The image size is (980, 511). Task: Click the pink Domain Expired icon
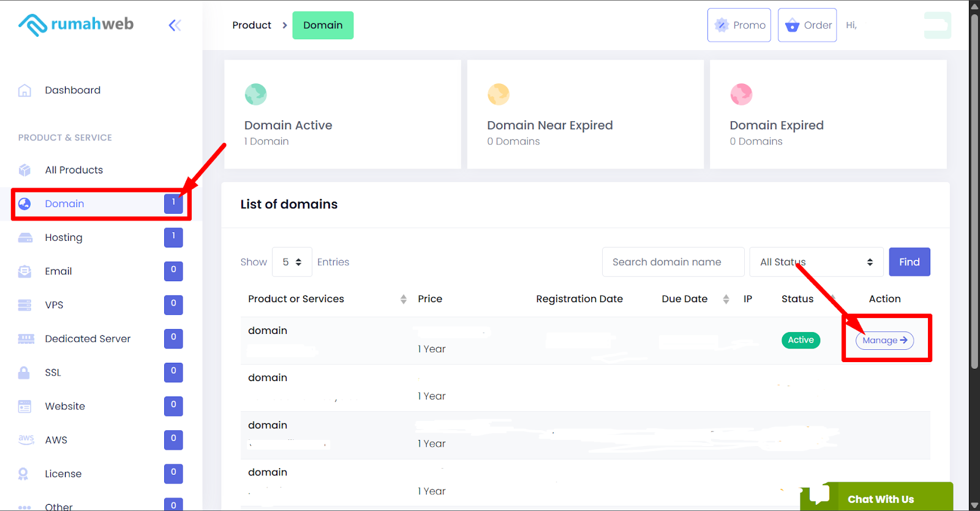click(741, 94)
